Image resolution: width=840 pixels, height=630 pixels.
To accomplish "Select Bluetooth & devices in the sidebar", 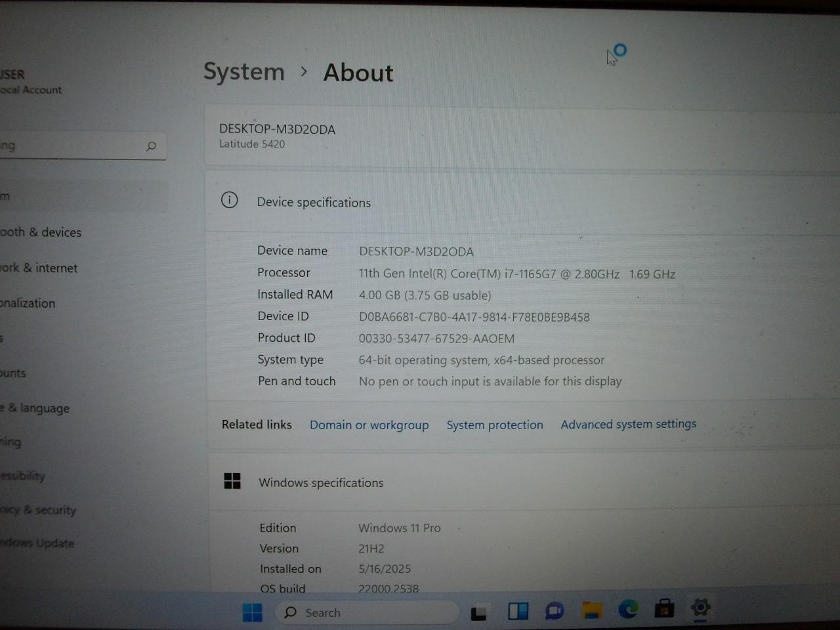I will coord(41,232).
